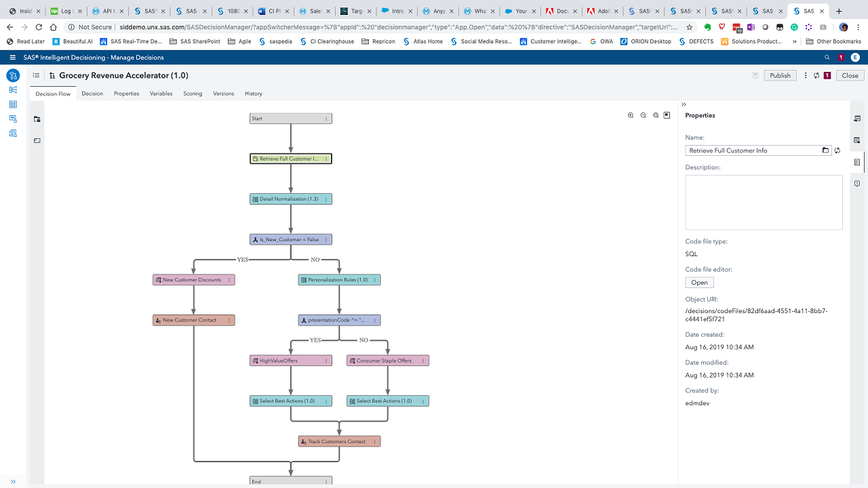The image size is (868, 488).
Task: Open options menu on Personalization Rules node
Action: pyautogui.click(x=374, y=280)
